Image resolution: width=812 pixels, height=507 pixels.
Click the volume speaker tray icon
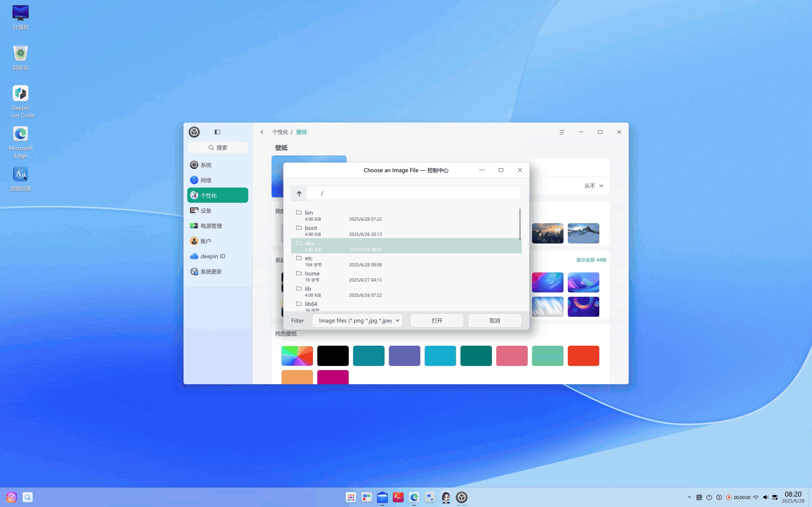[766, 497]
